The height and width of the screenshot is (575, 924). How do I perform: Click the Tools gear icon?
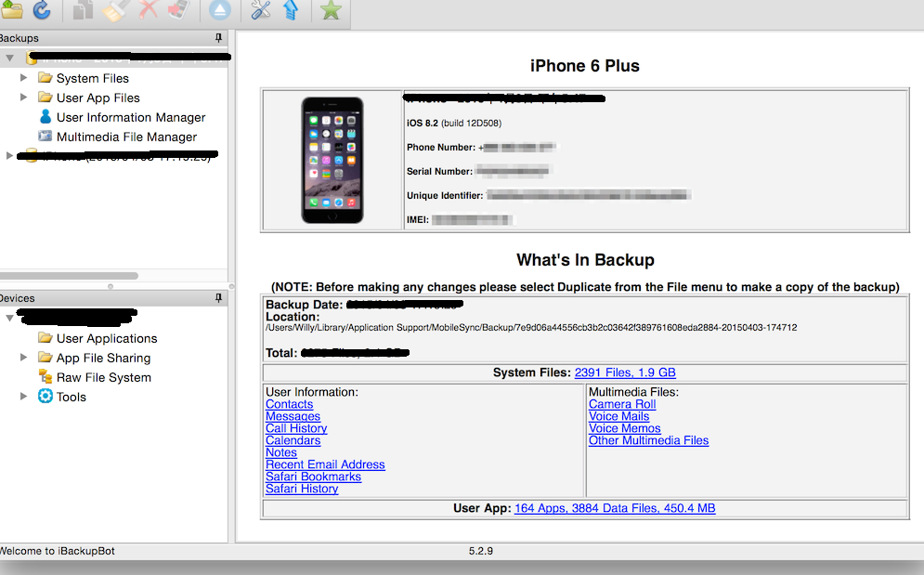click(46, 397)
